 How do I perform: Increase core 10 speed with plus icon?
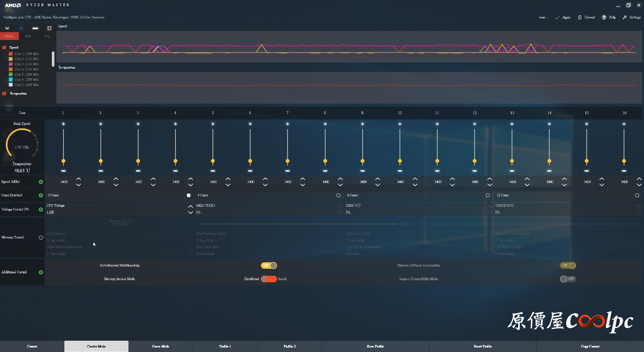tap(400, 124)
